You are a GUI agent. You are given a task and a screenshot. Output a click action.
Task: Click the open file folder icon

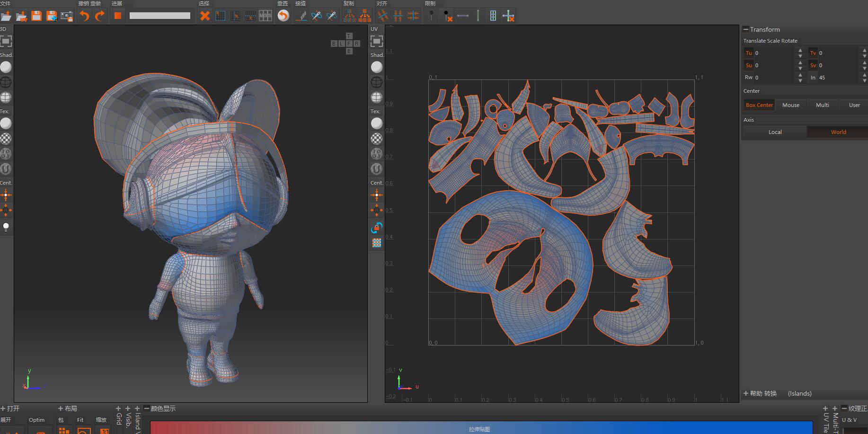click(6, 16)
